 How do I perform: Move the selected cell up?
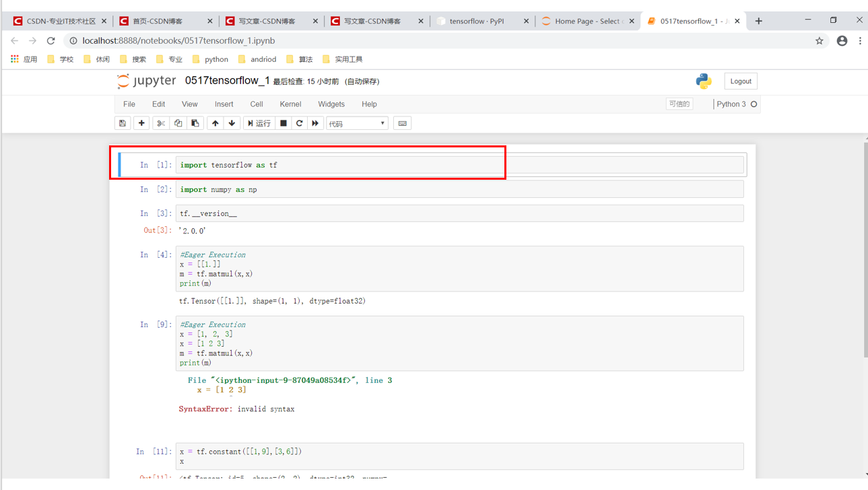[x=214, y=123]
